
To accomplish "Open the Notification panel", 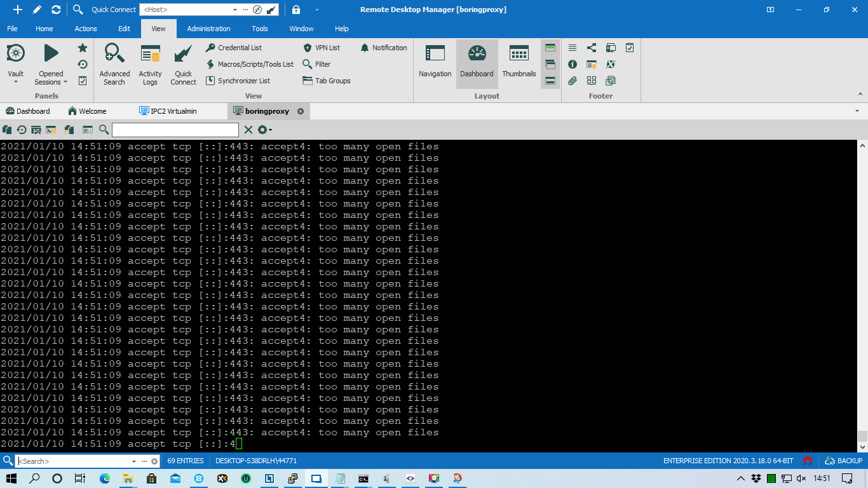I will pyautogui.click(x=384, y=47).
